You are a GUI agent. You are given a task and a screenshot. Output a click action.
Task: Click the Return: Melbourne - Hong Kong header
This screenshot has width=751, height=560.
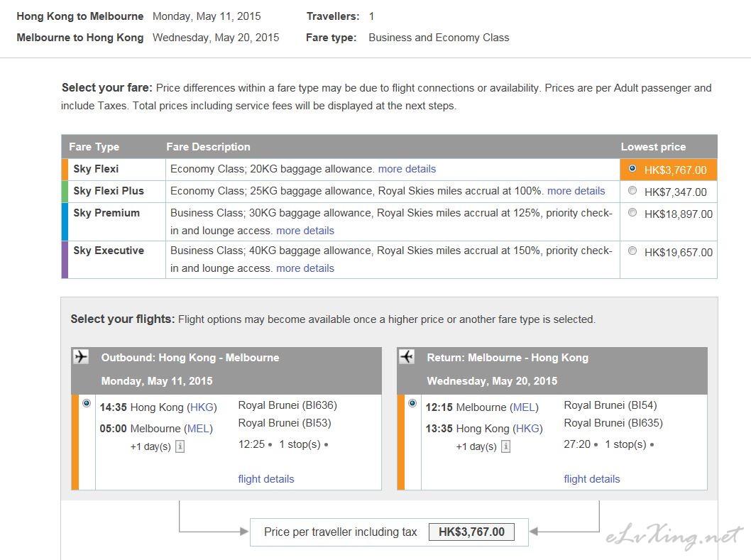tap(508, 358)
